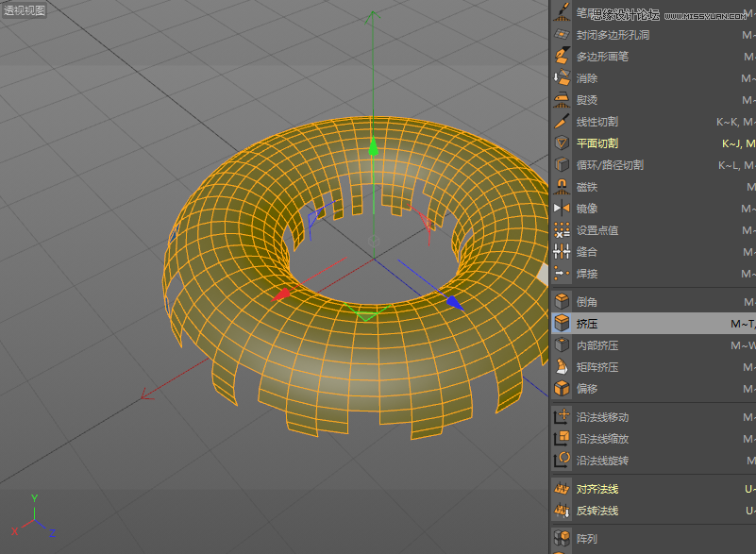Click 沿法线移动 (Move Along Normal) entry

coord(602,417)
